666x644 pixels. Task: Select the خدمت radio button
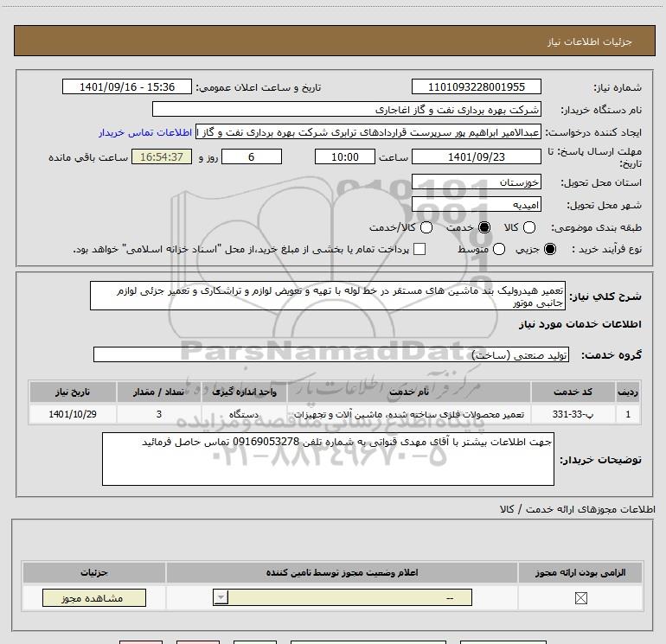point(484,227)
